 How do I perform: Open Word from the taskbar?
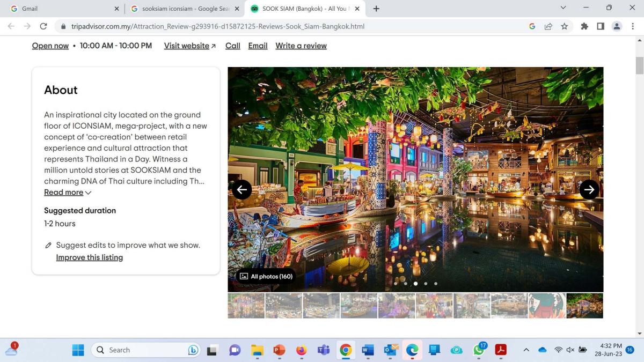click(368, 350)
